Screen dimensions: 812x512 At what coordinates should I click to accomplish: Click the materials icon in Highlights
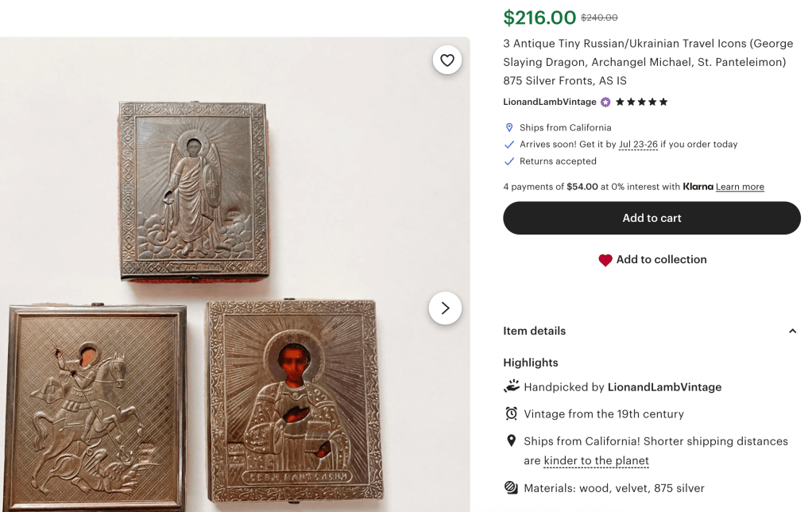point(512,488)
